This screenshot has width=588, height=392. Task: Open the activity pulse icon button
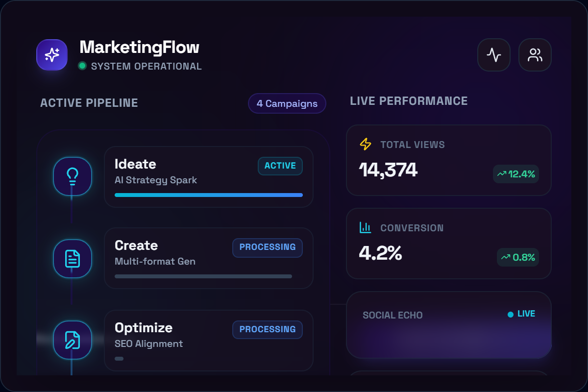pyautogui.click(x=494, y=55)
